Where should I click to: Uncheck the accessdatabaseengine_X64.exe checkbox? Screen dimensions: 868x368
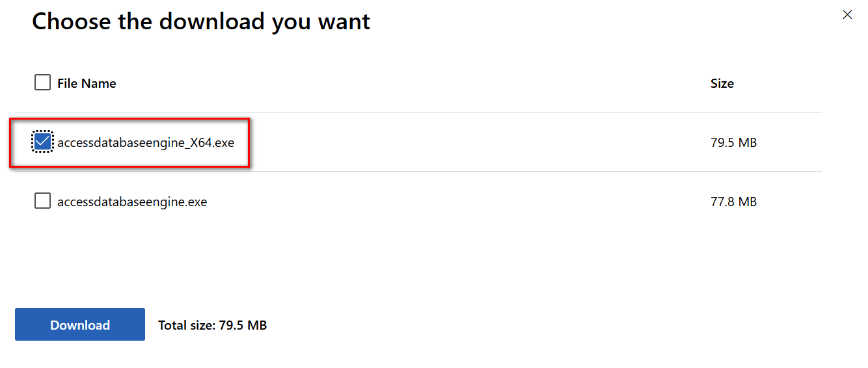click(x=42, y=142)
